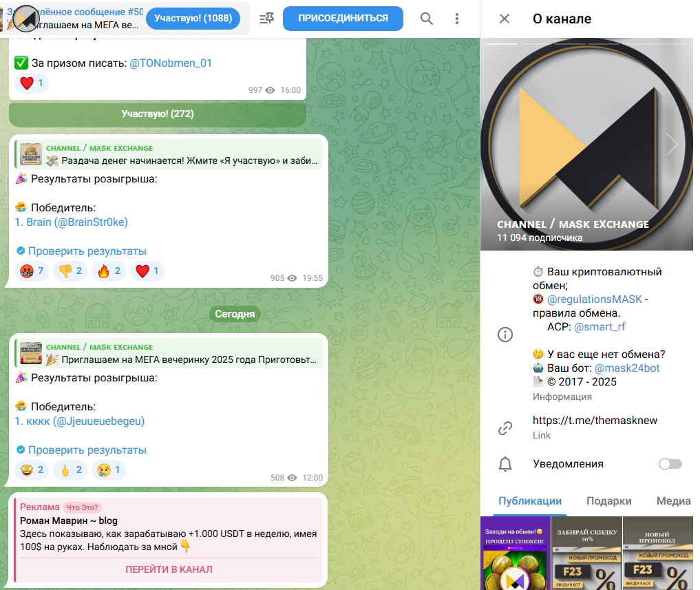Click the heart reaction on the 19:55 message
This screenshot has height=590, width=700.
tap(147, 271)
